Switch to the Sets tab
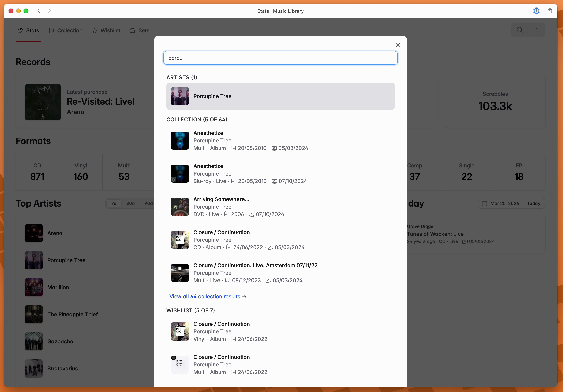Image resolution: width=563 pixels, height=392 pixels. click(x=140, y=30)
